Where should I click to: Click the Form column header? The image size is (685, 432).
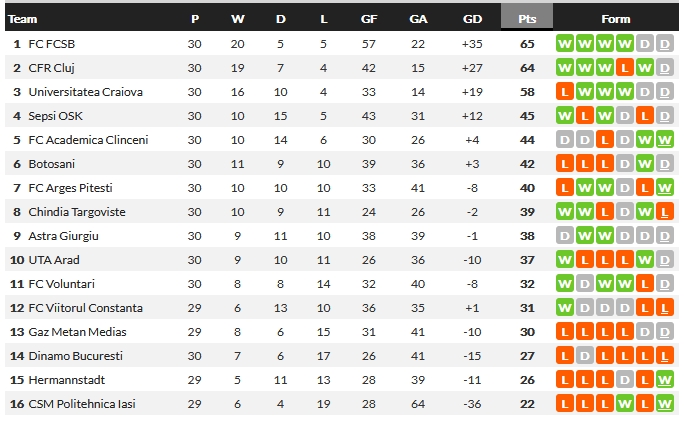[615, 19]
